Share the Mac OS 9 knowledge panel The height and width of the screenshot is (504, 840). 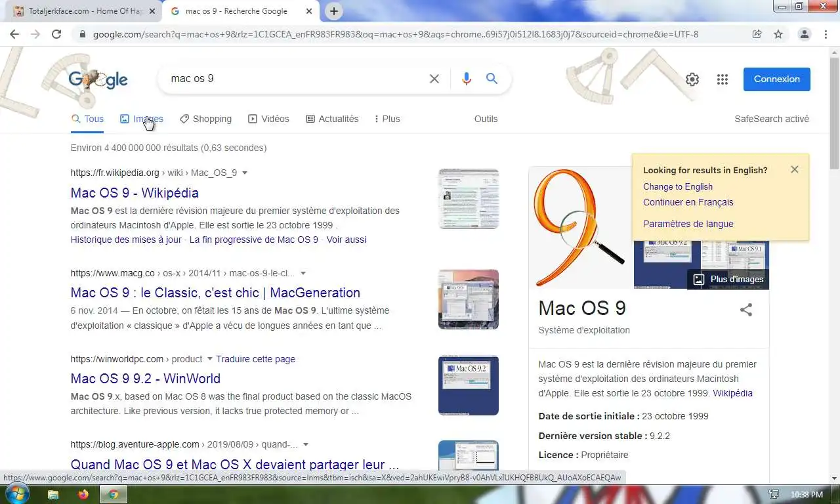pyautogui.click(x=746, y=310)
